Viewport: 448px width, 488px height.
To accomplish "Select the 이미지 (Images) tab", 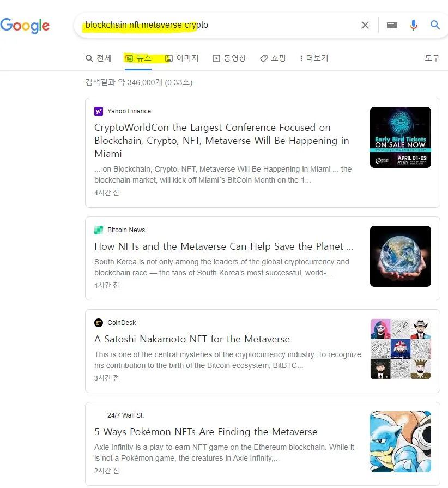I will [x=182, y=58].
